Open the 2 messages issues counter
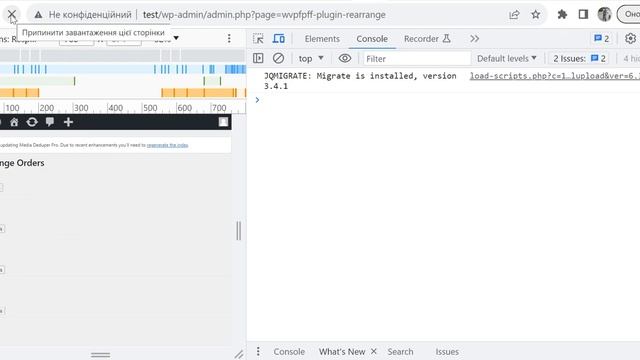The width and height of the screenshot is (640, 360). [602, 39]
